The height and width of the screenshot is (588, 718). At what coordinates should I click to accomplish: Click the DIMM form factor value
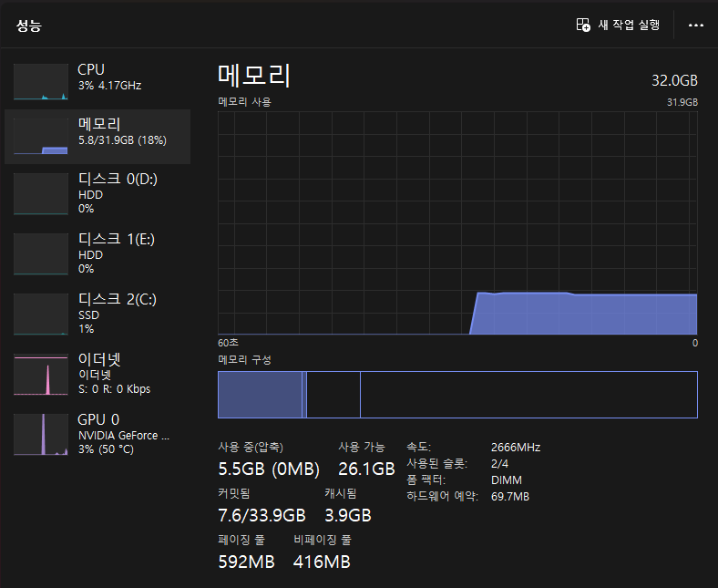click(x=507, y=480)
